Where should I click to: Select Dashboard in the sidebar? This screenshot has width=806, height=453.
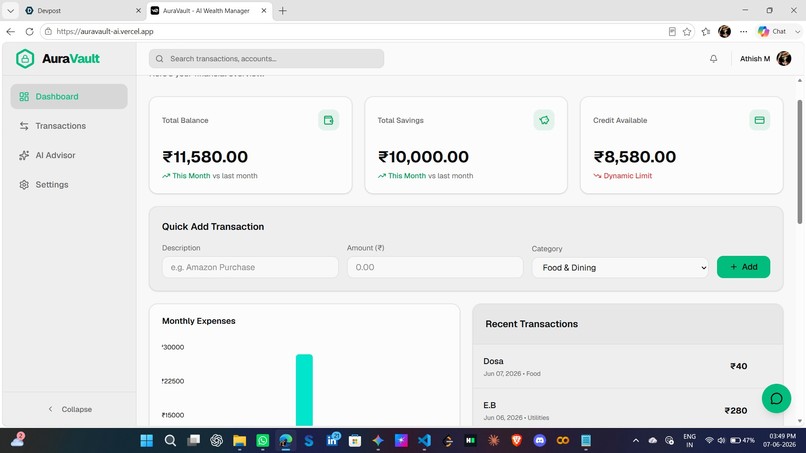tap(69, 96)
